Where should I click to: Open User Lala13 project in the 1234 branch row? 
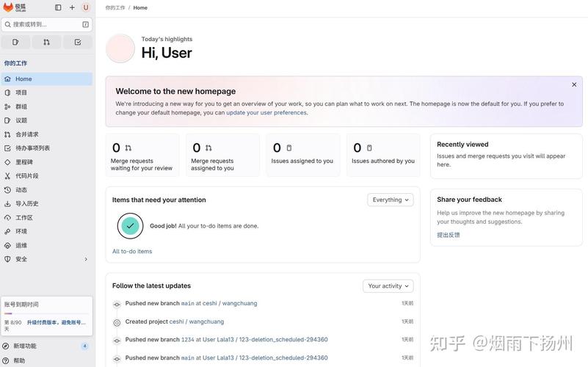pos(265,340)
